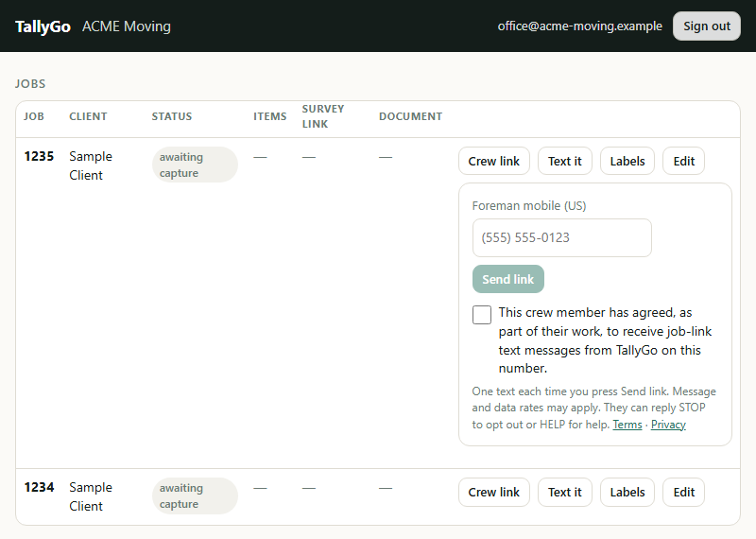Image resolution: width=756 pixels, height=539 pixels.
Task: Open the TallyGo logo link
Action: [43, 26]
